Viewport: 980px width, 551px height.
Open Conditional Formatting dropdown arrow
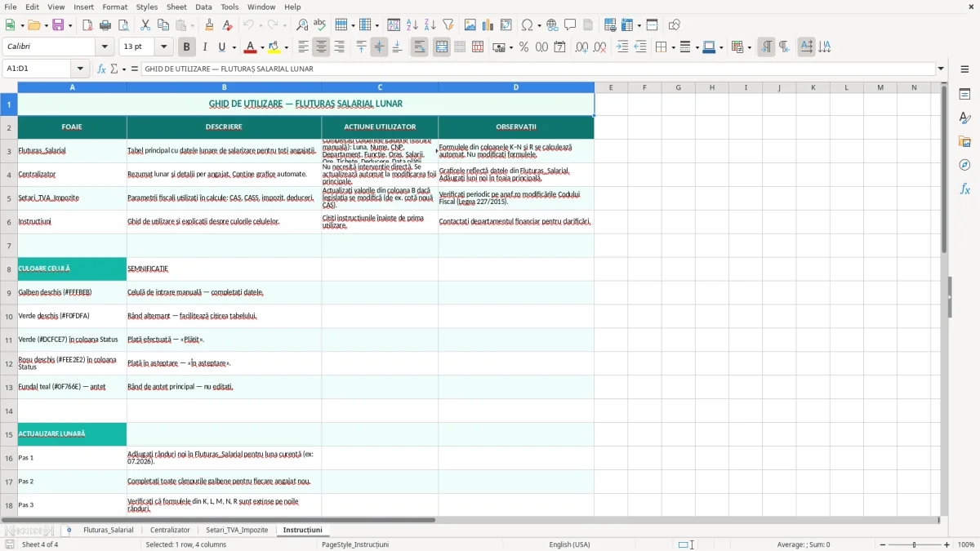(x=749, y=47)
